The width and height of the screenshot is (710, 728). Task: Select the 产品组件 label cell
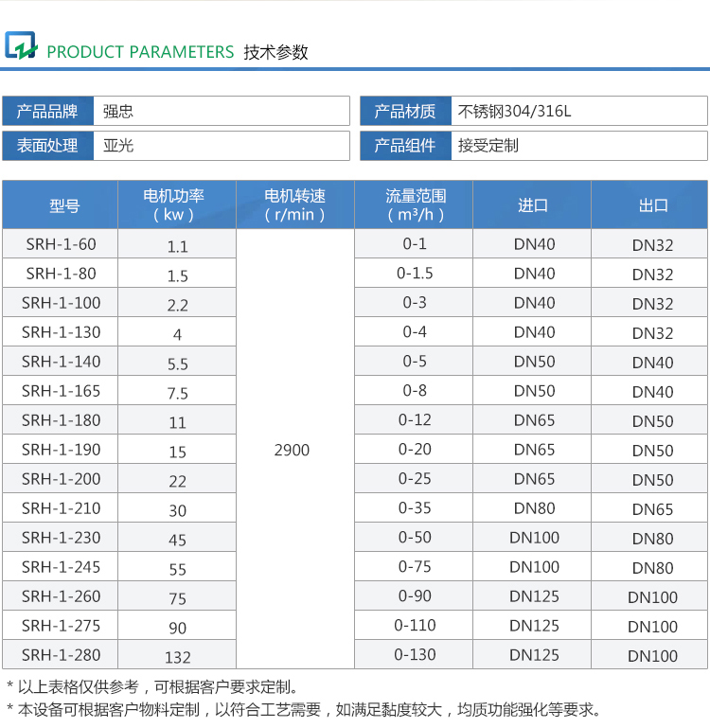tap(405, 146)
